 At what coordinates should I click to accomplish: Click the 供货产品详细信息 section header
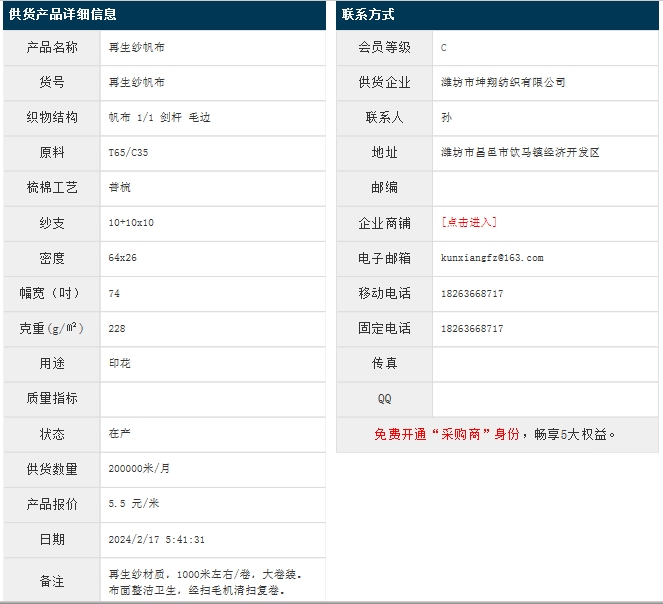[x=63, y=15]
